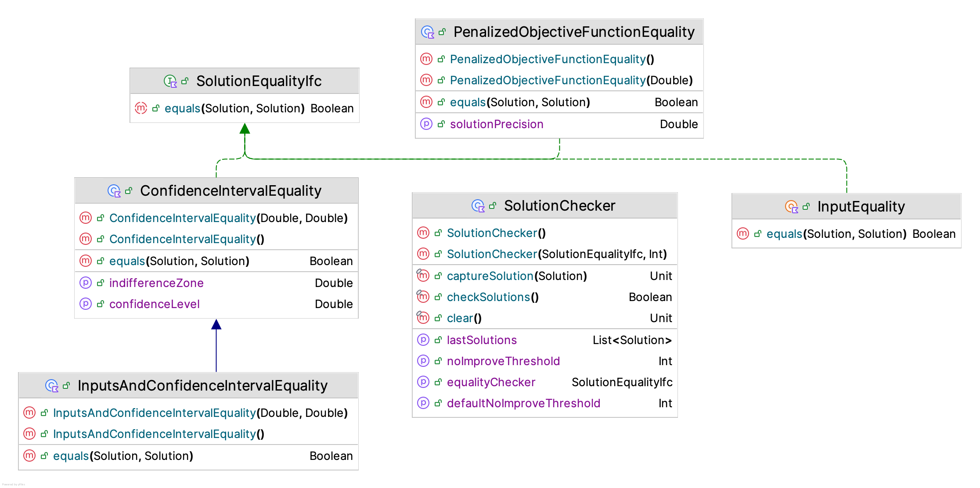The width and height of the screenshot is (980, 488).
Task: Click abstract method icon in SolutionEqualityIfc
Action: [141, 108]
